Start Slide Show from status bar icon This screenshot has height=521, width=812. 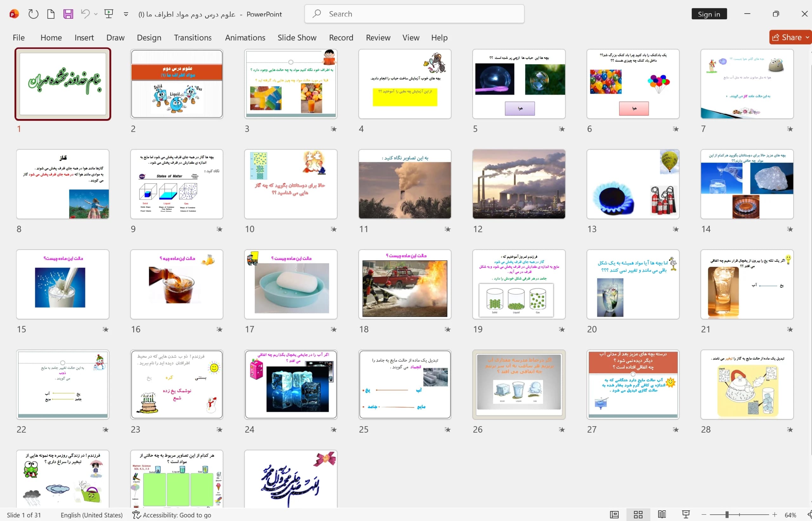click(686, 515)
